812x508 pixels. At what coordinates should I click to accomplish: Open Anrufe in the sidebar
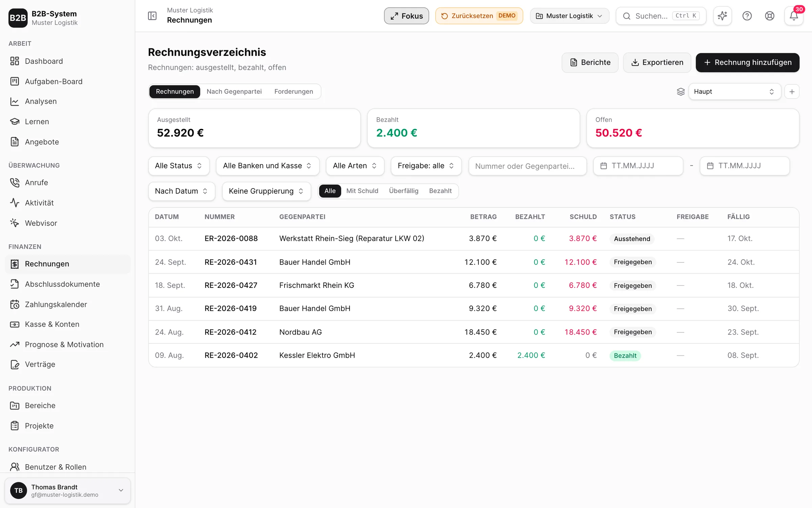pos(68,183)
